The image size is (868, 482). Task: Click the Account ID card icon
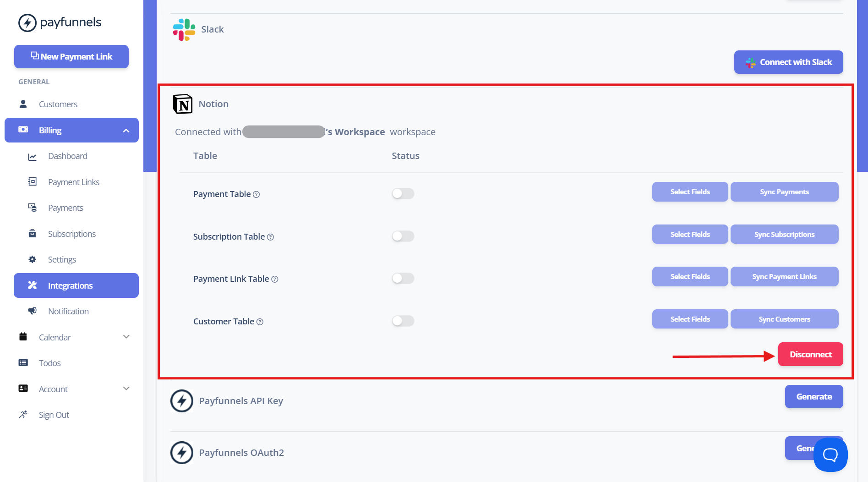(23, 389)
